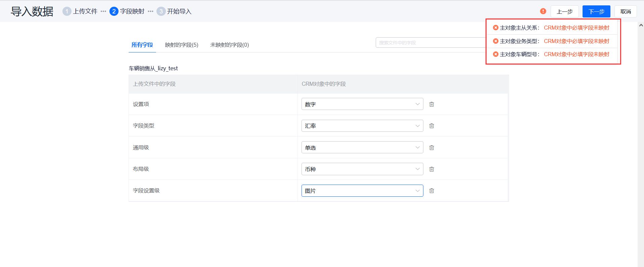Delete the 设置项 field mapping
The width and height of the screenshot is (644, 267).
(x=431, y=104)
